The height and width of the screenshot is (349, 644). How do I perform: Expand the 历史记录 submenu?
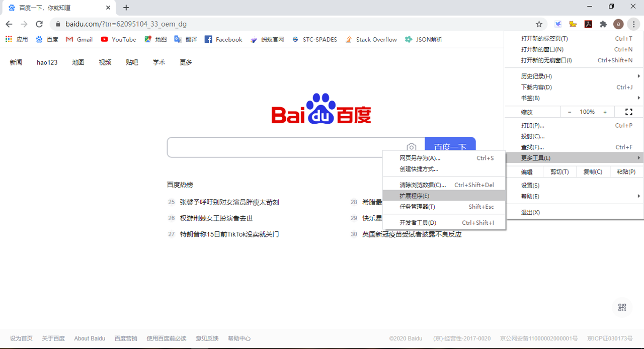pos(574,76)
